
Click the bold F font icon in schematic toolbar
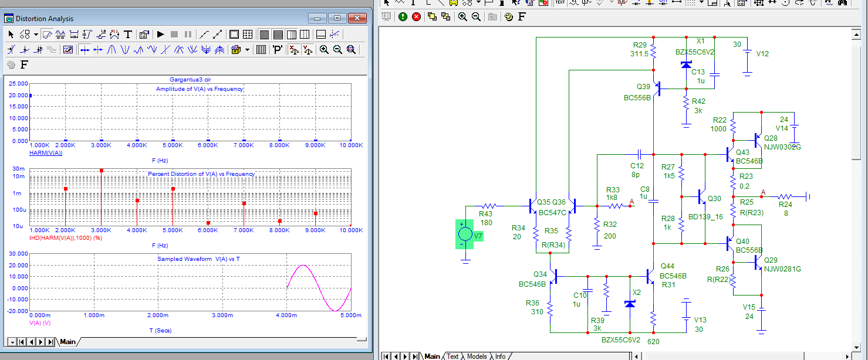tap(521, 16)
